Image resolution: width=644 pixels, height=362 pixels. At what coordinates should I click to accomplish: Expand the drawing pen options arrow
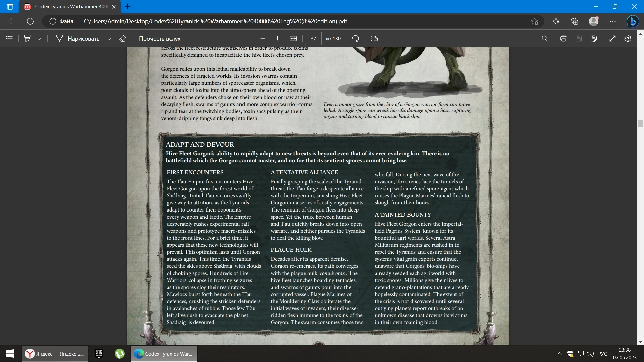pyautogui.click(x=109, y=39)
